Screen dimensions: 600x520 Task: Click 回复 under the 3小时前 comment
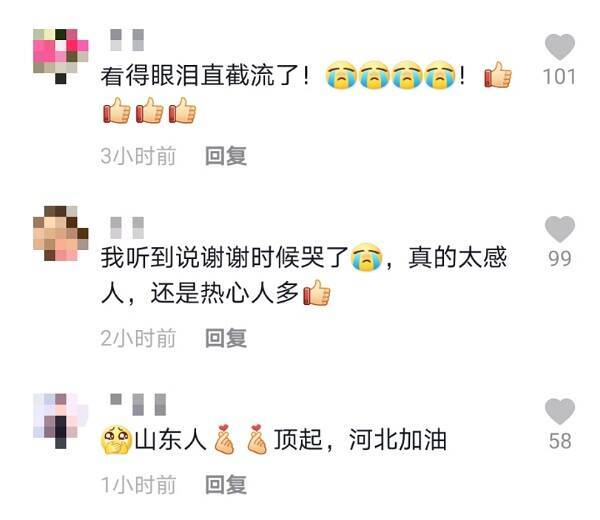click(225, 156)
